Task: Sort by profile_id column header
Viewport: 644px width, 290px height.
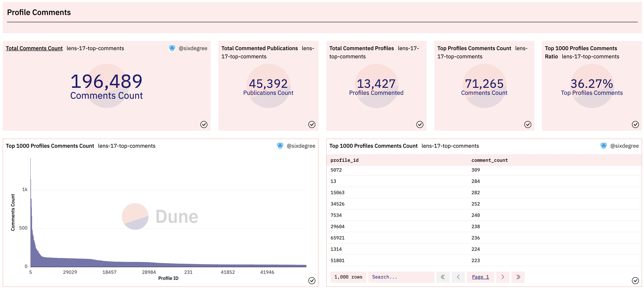Action: tap(344, 160)
